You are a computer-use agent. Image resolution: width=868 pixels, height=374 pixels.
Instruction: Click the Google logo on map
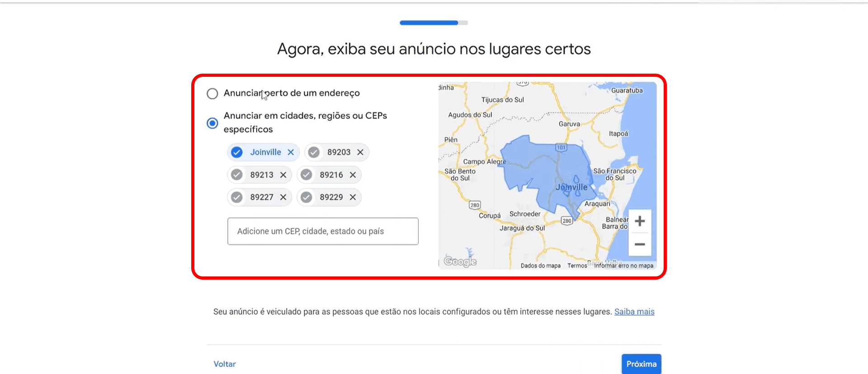(460, 262)
